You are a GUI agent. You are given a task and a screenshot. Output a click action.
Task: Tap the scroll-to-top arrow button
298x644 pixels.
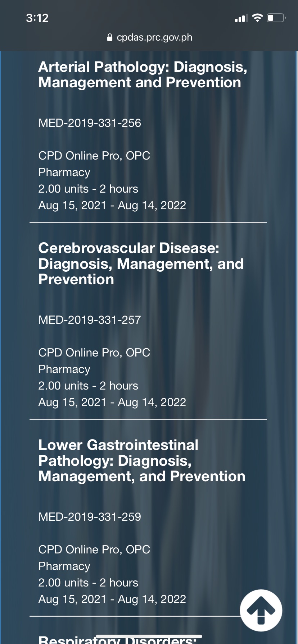[x=261, y=610]
